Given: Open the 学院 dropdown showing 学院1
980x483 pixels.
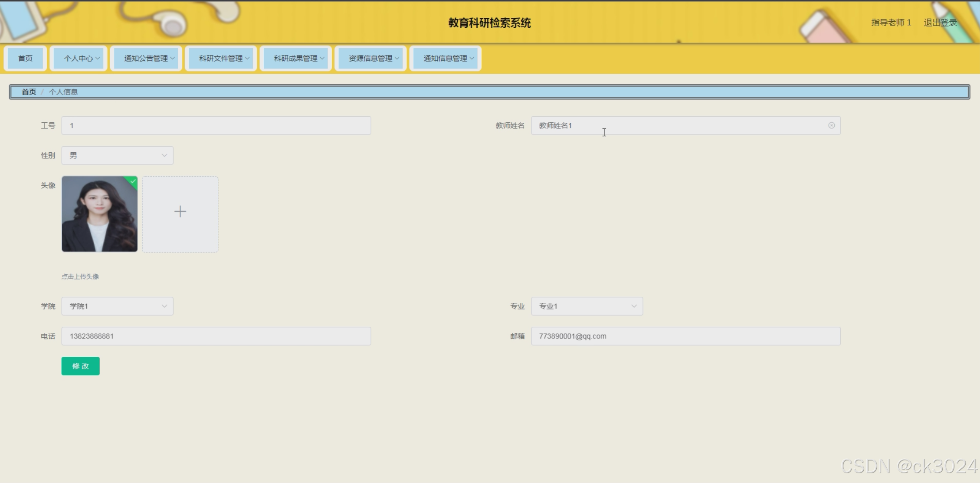Looking at the screenshot, I should pyautogui.click(x=117, y=306).
